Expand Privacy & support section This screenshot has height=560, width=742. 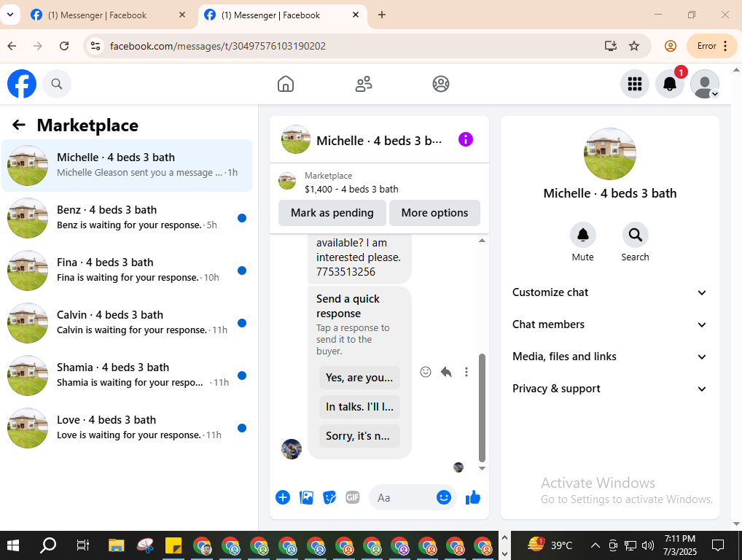[x=609, y=389]
